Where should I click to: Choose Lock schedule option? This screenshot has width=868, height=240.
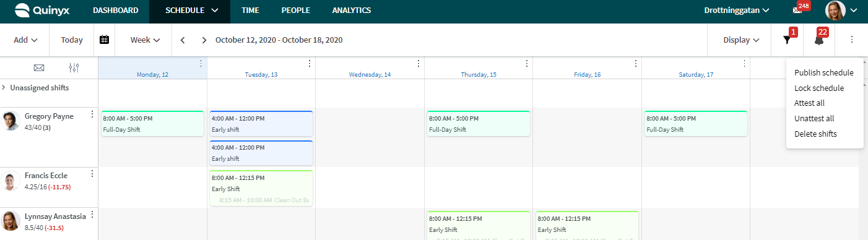pos(818,88)
